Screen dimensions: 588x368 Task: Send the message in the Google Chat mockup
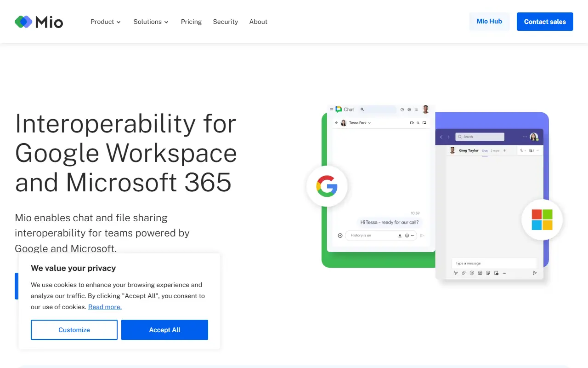[x=422, y=236]
